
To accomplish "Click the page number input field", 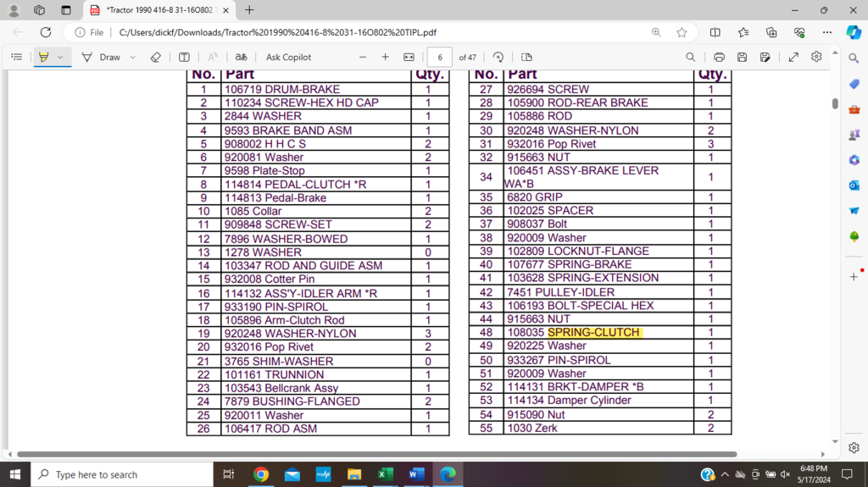I will point(440,57).
